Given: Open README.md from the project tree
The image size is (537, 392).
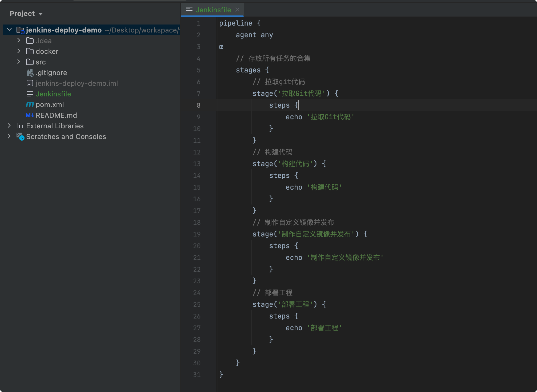Looking at the screenshot, I should coord(56,115).
